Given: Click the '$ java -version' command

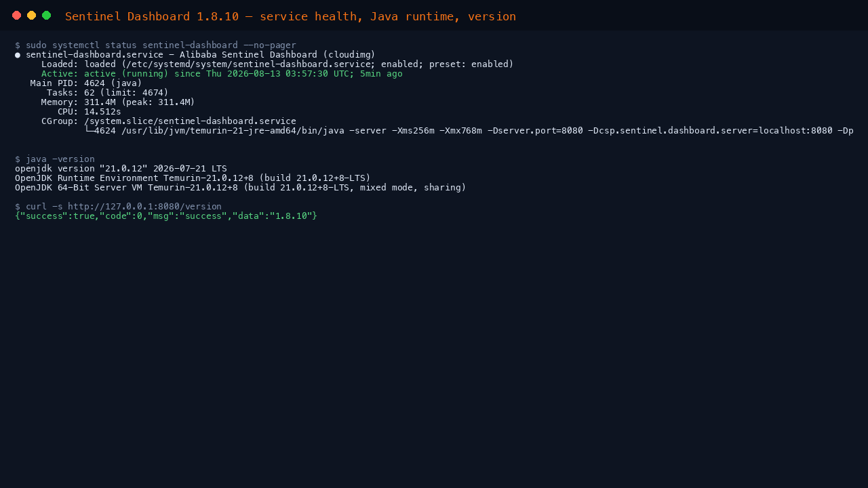Looking at the screenshot, I should coord(55,159).
